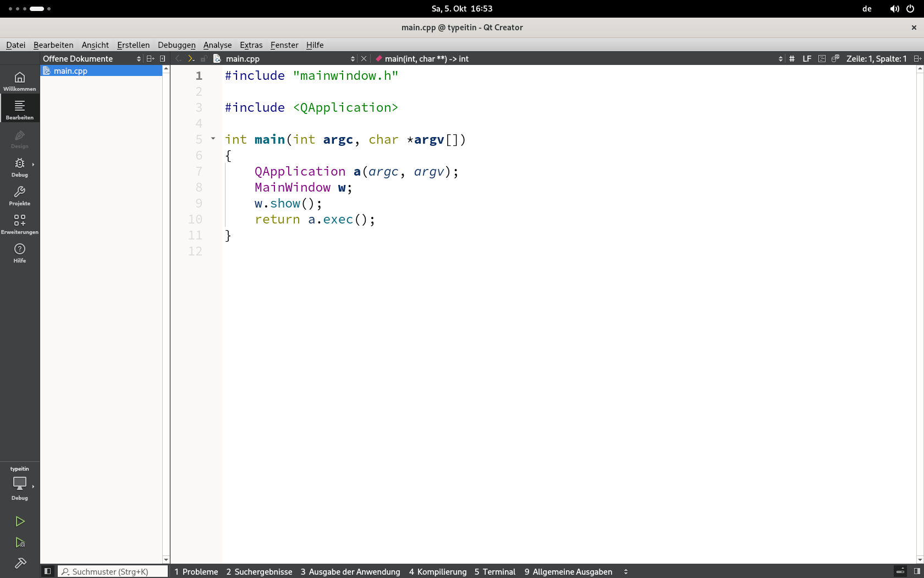The width and height of the screenshot is (924, 578).
Task: Open the Offene Dokumente panel dropdown
Action: [92, 58]
